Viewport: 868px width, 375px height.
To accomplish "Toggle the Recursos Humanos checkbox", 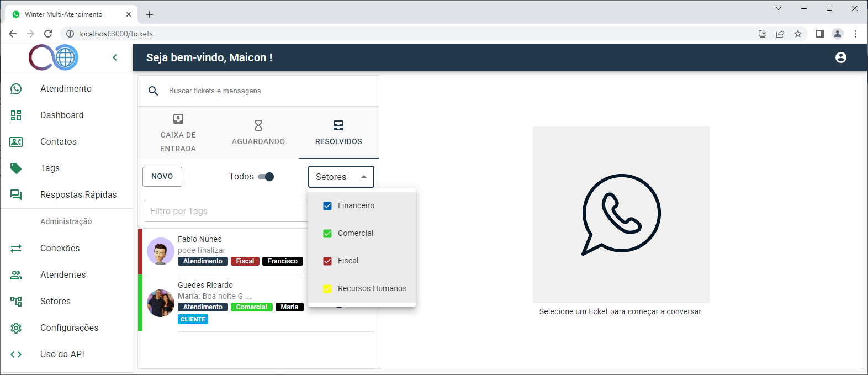I will point(327,289).
